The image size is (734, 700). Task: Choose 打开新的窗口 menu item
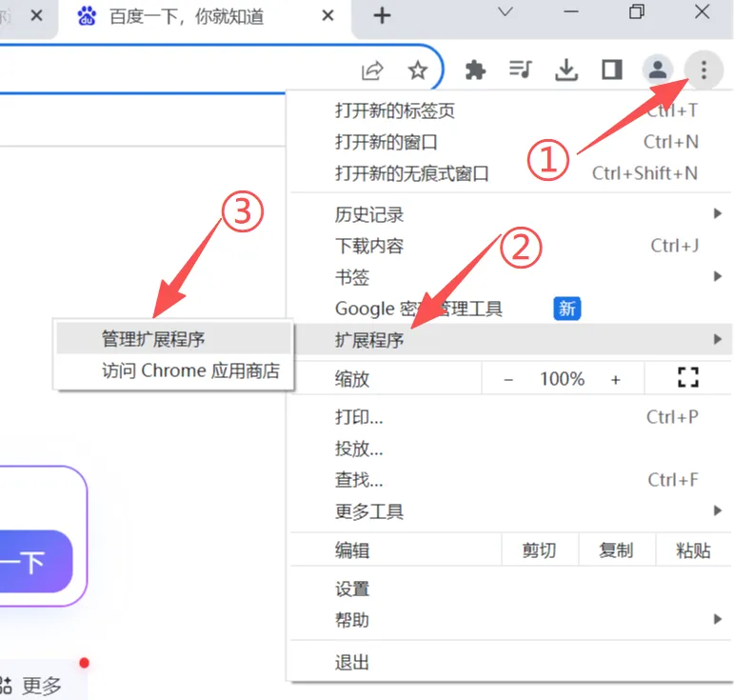(511, 142)
